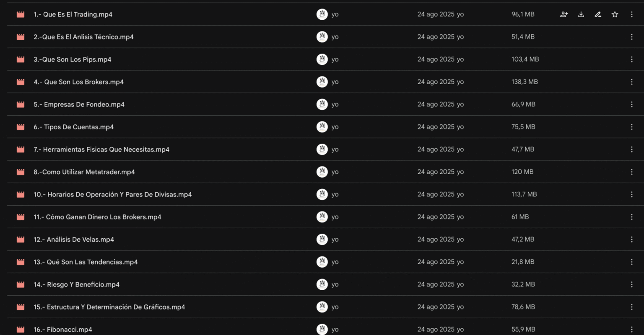Open more actions for Que Es El Trading
This screenshot has height=335, width=644.
pyautogui.click(x=631, y=14)
